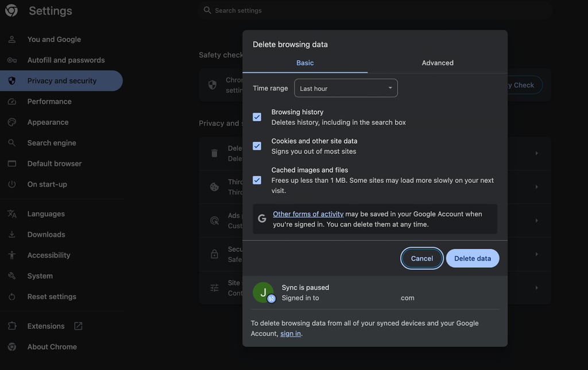Click the Performance gauge icon
The width and height of the screenshot is (588, 370).
click(12, 102)
